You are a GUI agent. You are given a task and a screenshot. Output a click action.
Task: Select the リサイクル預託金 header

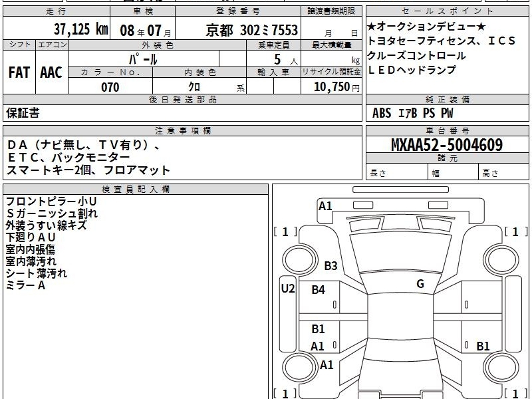pyautogui.click(x=331, y=72)
